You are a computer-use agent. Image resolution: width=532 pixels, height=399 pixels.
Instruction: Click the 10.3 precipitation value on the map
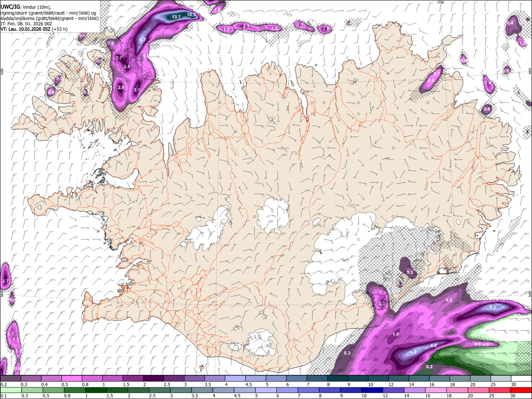pyautogui.click(x=191, y=15)
